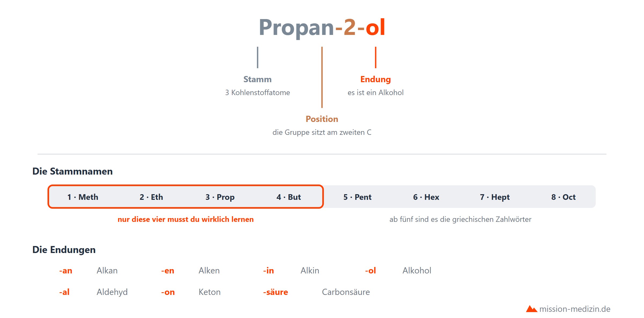Choose the '3 · Prop' stem entry
644x318 pixels.
click(x=220, y=197)
